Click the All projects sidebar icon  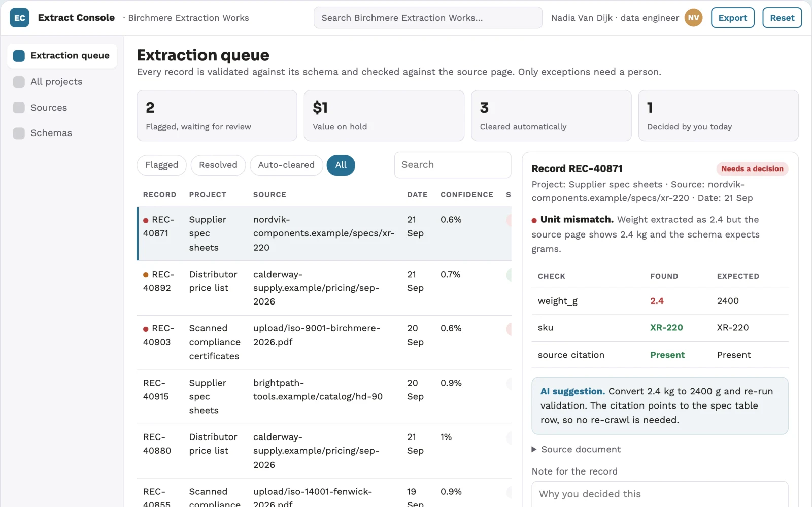coord(19,82)
